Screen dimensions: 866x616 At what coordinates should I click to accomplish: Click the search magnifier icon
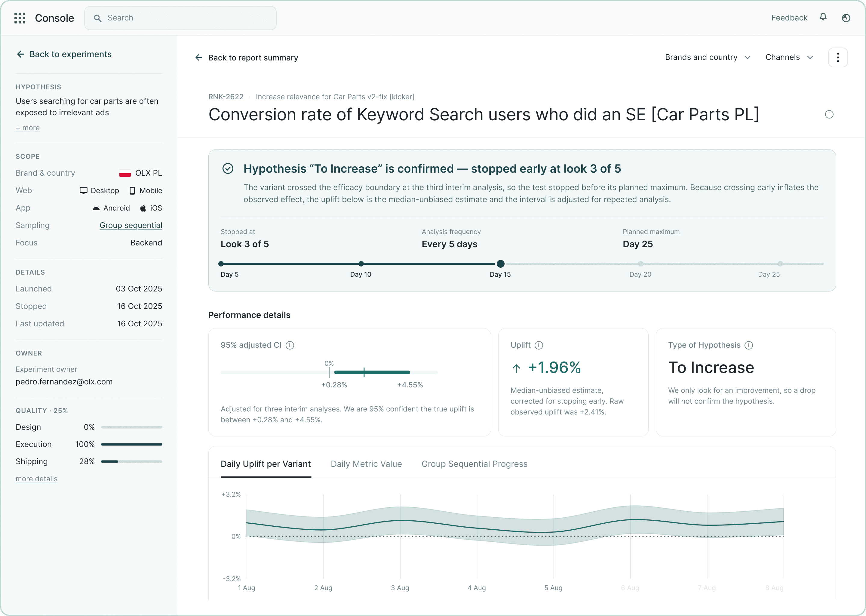[97, 18]
